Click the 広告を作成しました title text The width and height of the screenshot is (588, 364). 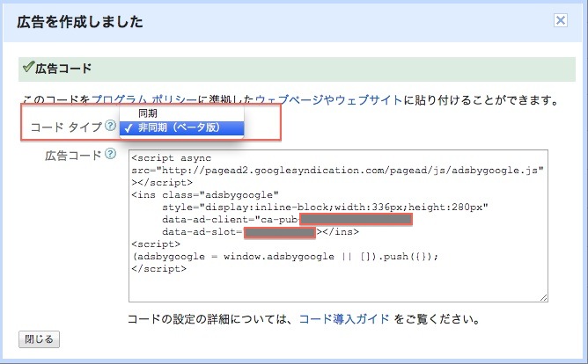coord(80,22)
